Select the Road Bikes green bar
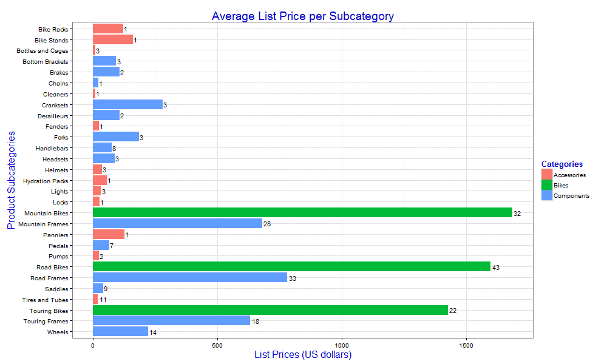607x364 pixels. point(291,267)
